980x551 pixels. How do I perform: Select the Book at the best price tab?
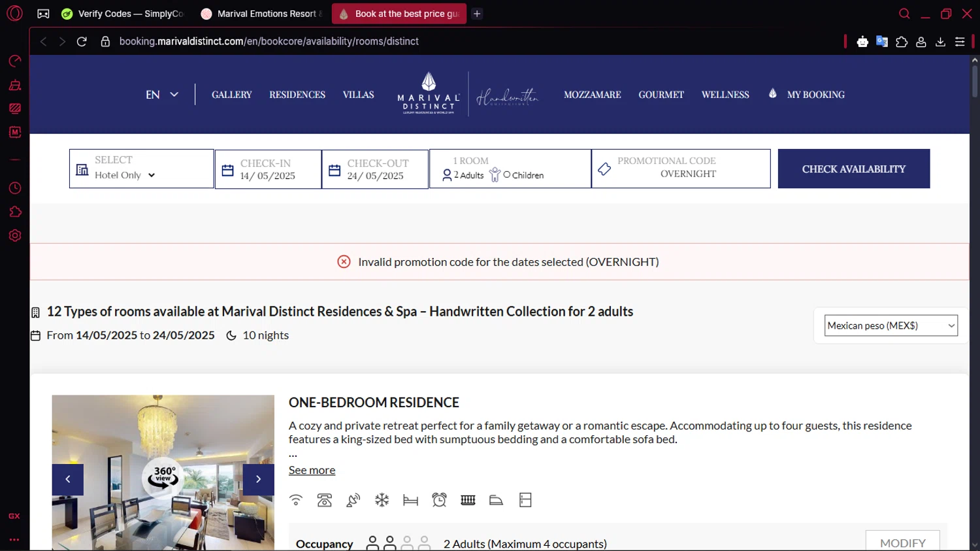pyautogui.click(x=399, y=14)
